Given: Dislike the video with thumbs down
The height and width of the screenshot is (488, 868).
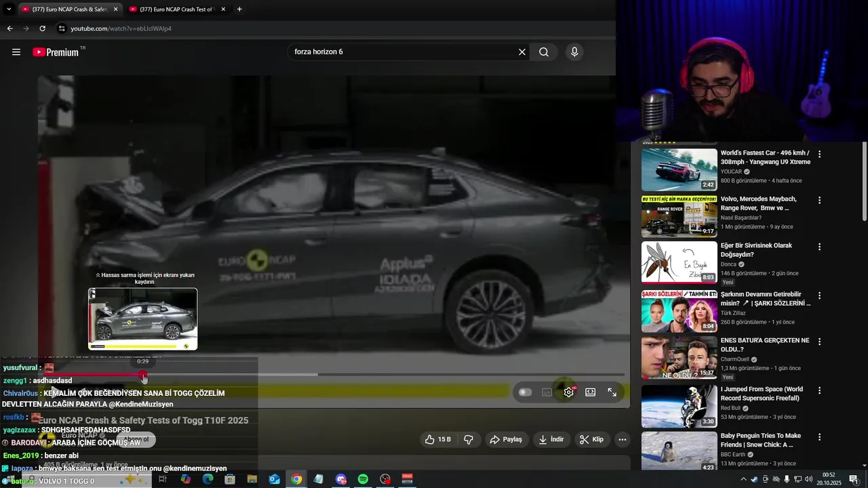Looking at the screenshot, I should point(468,439).
